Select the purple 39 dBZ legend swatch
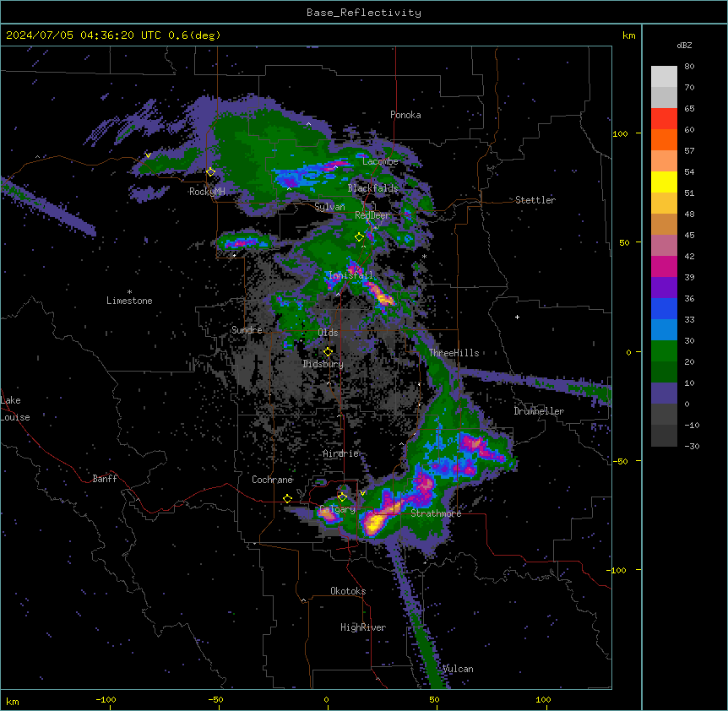This screenshot has width=728, height=711. 664,288
